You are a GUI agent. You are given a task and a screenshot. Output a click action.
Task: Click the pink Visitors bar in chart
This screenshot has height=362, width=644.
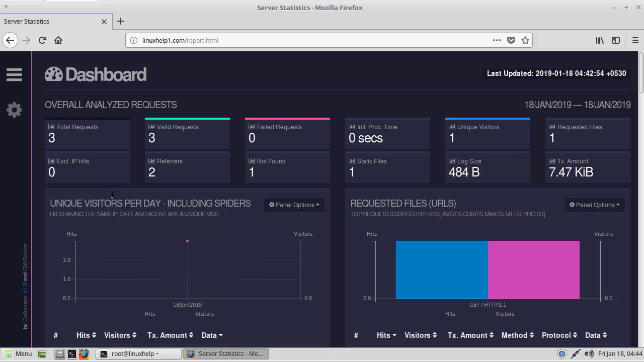point(534,269)
